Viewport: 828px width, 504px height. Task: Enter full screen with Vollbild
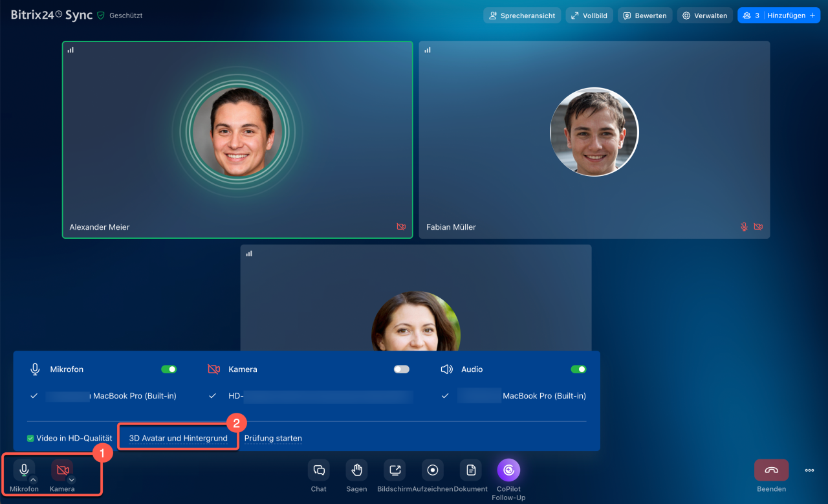[x=589, y=16]
